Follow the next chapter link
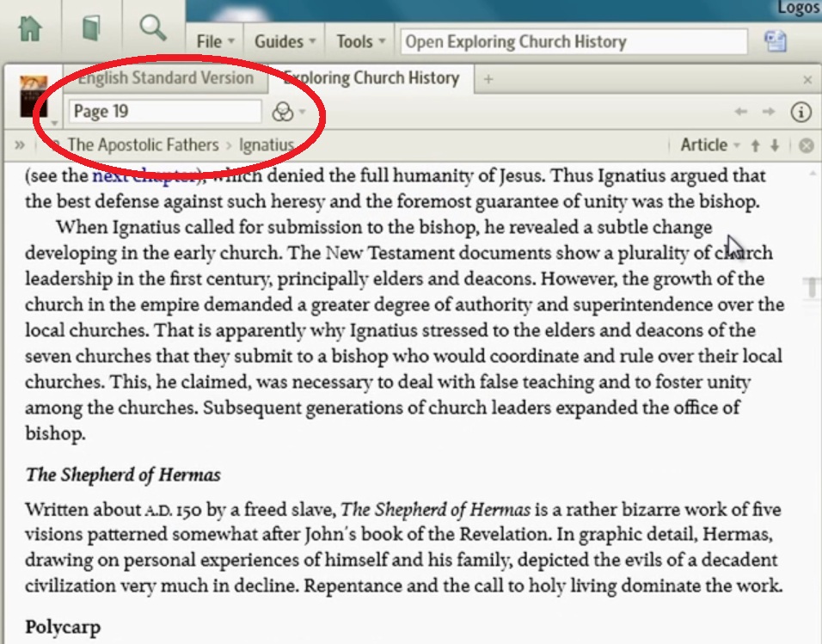822x644 pixels. tap(144, 175)
